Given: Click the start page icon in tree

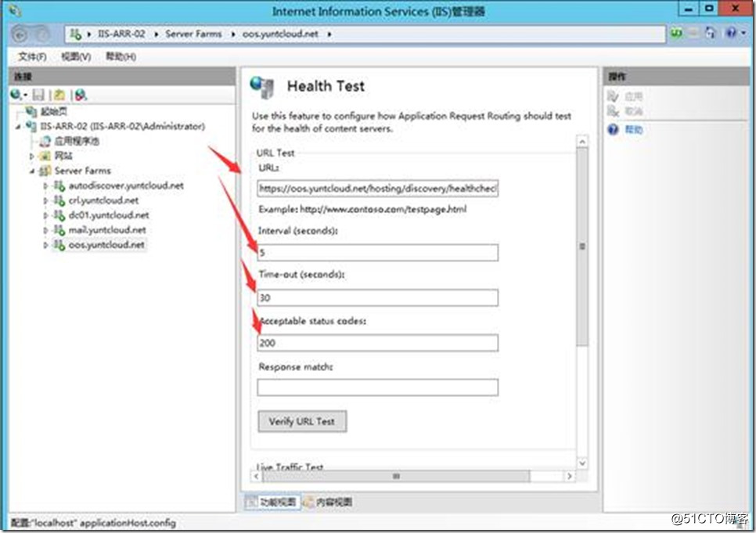Looking at the screenshot, I should tap(31, 112).
